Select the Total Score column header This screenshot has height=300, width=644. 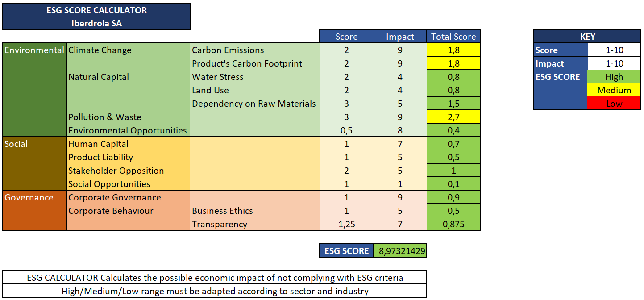tap(453, 37)
